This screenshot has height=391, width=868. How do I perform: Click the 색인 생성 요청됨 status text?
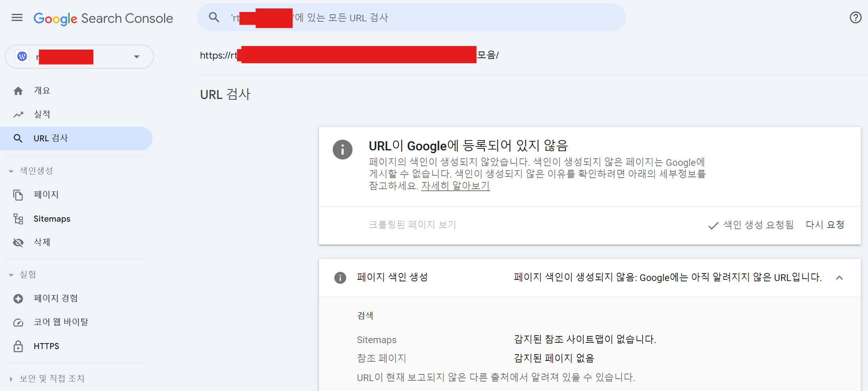coord(758,225)
